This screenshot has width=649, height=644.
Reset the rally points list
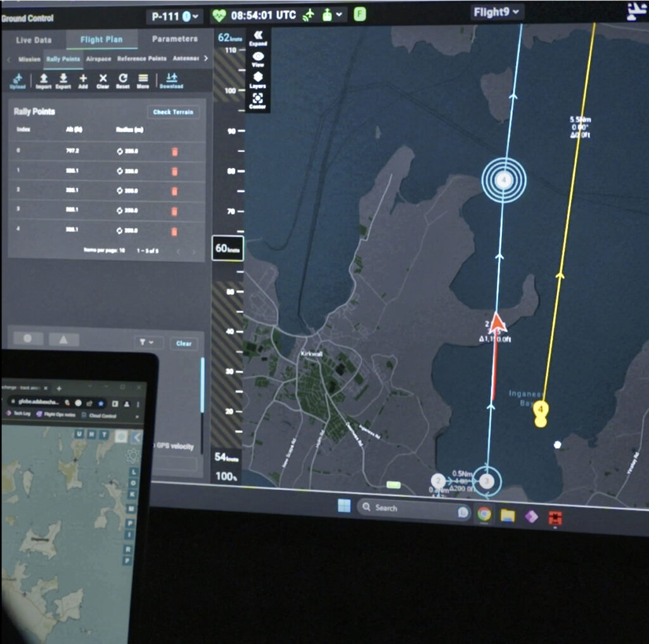[x=123, y=80]
